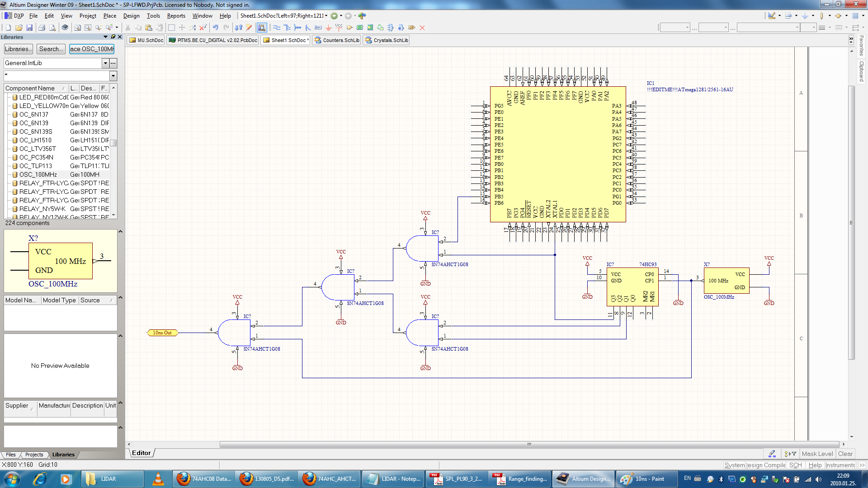Open the General.IntLib library dropdown
The width and height of the screenshot is (868, 488).
coord(105,63)
